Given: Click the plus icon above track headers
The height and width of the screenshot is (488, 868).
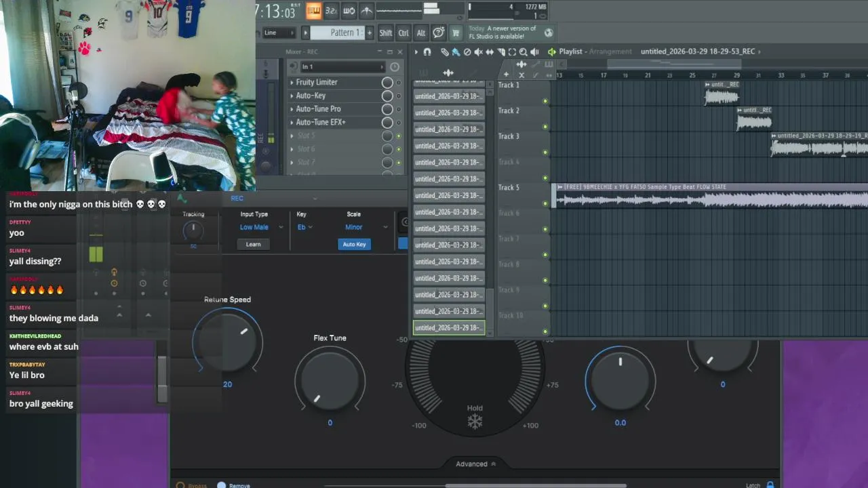Looking at the screenshot, I should click(x=506, y=75).
